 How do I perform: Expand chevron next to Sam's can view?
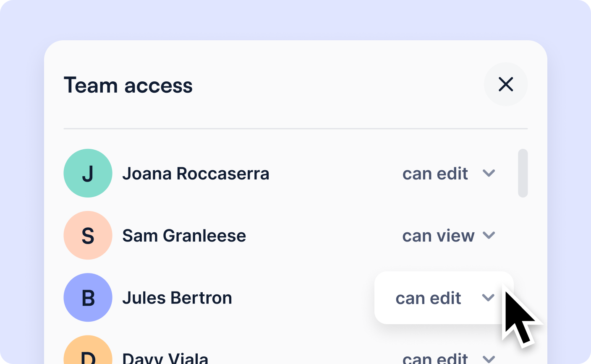click(x=489, y=235)
